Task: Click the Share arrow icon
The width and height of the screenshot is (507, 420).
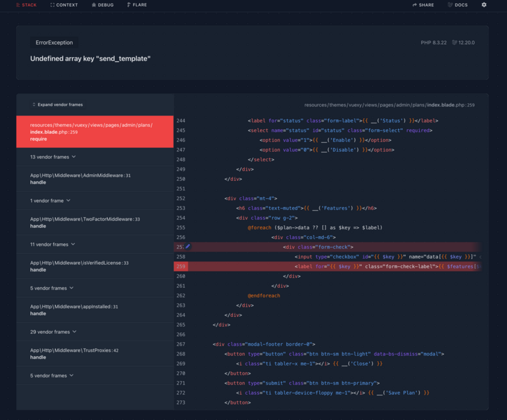Action: 415,5
